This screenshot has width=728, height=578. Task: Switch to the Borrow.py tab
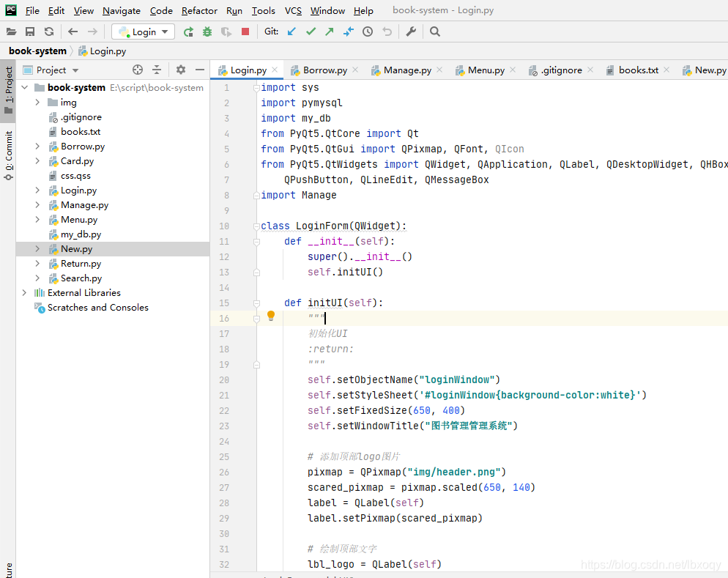[x=325, y=70]
